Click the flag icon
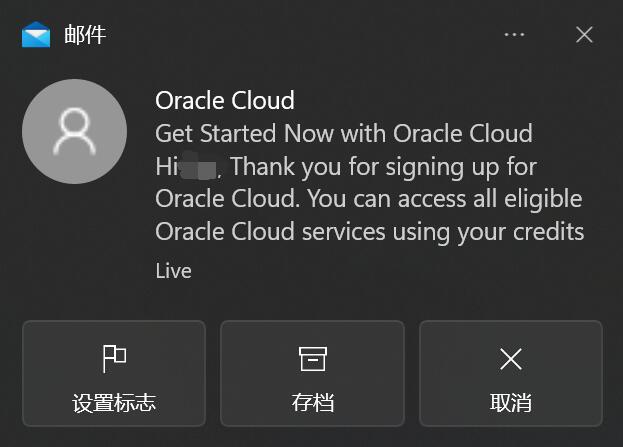Viewport: 623px width, 447px height. (114, 358)
